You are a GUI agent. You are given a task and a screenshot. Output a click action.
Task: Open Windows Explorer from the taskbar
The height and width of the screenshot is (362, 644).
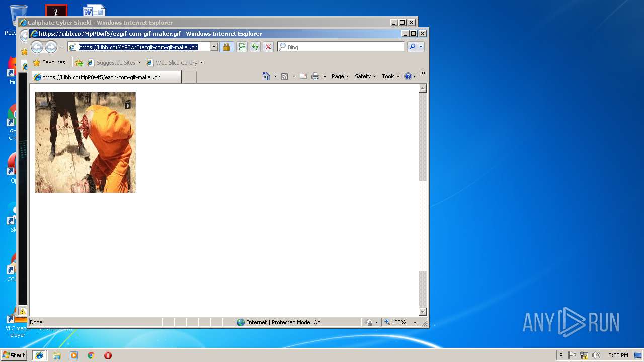pyautogui.click(x=57, y=355)
